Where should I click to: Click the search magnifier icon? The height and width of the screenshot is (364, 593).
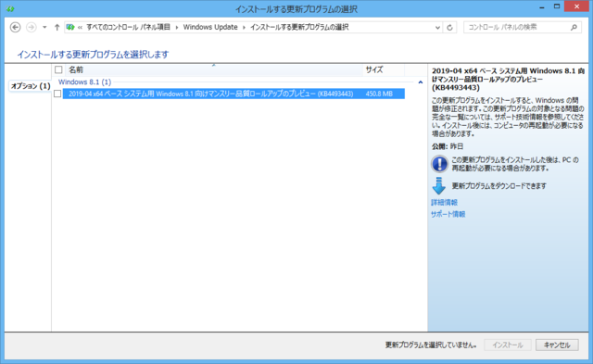574,27
